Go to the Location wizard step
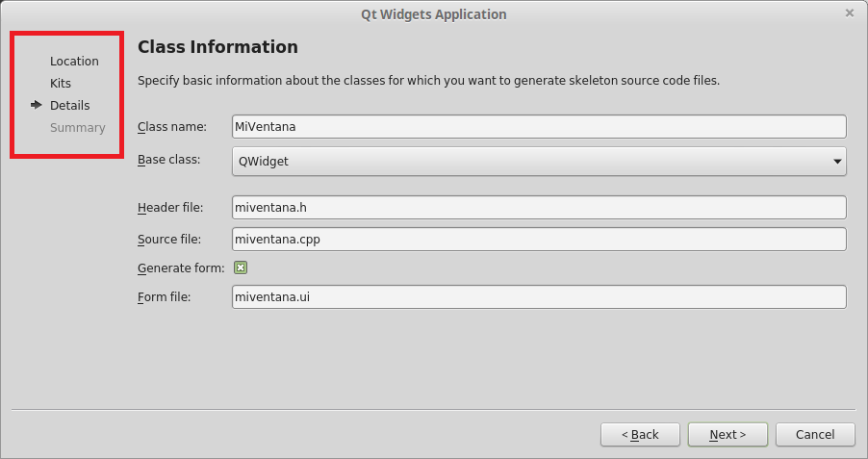This screenshot has width=868, height=459. [74, 61]
